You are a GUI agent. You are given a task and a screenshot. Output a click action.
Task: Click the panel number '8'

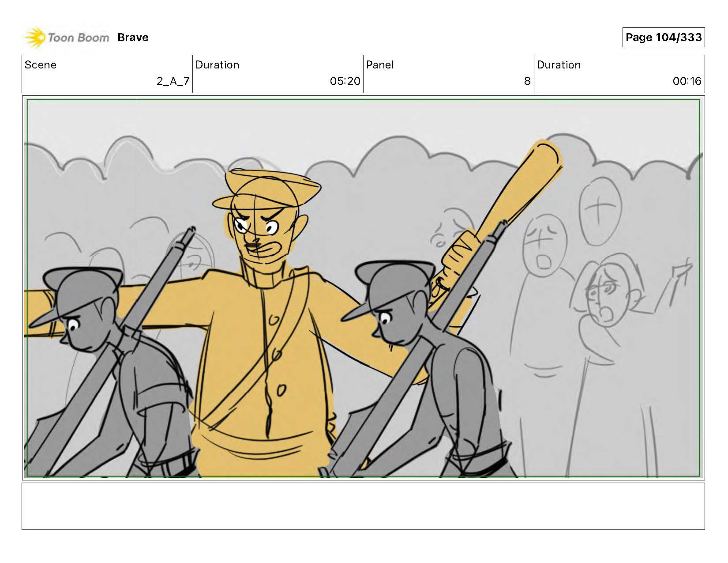point(527,81)
